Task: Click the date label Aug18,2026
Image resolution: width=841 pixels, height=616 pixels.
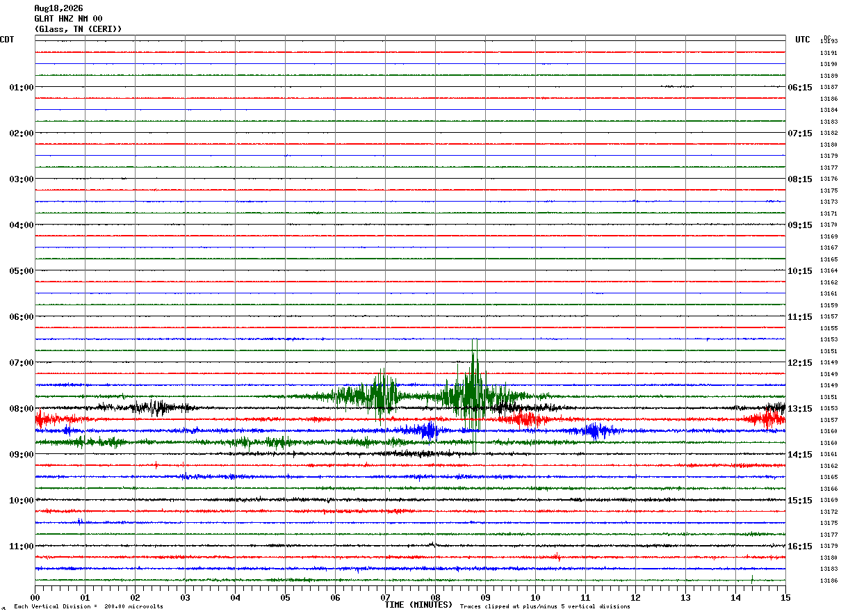Action: coord(58,8)
